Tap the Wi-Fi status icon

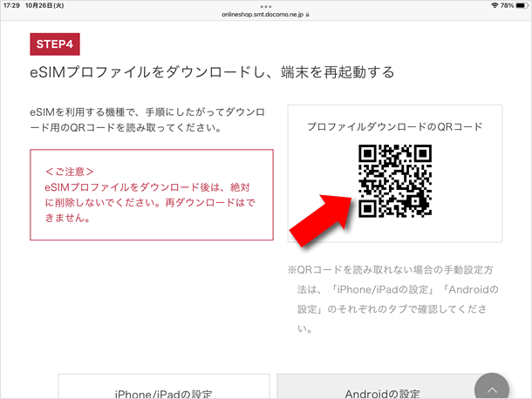coord(494,5)
